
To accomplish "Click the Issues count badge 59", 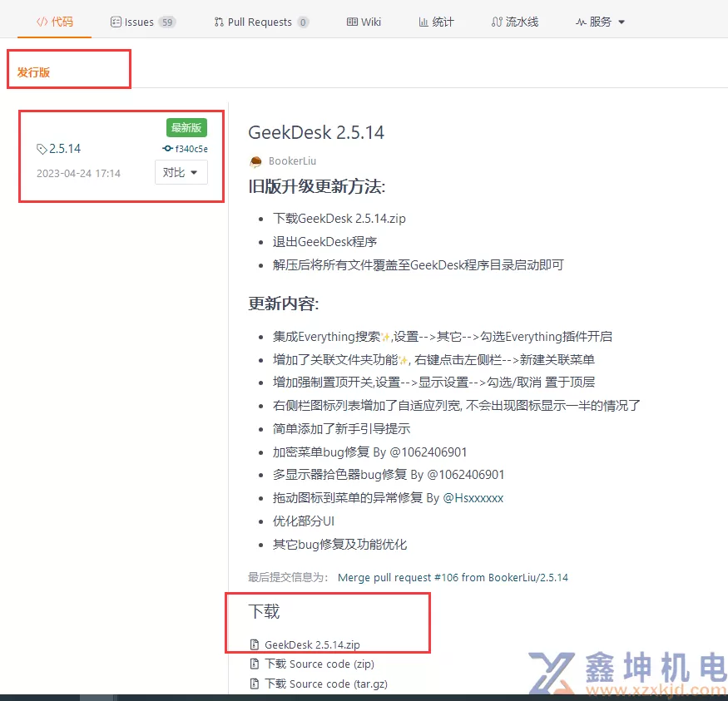I will point(167,22).
